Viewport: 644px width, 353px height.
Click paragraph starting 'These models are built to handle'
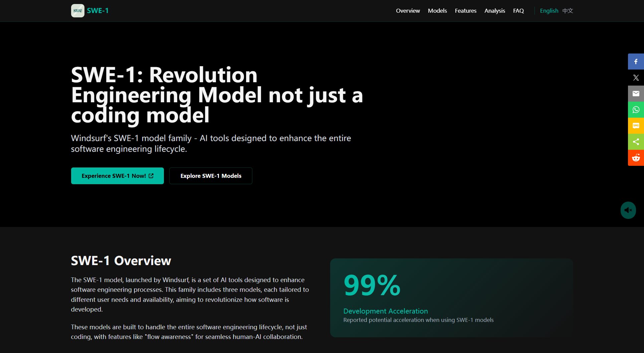coord(189,332)
